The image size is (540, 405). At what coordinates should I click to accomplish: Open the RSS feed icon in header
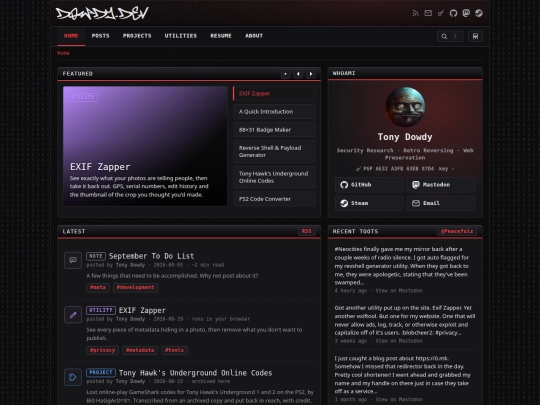pos(415,13)
